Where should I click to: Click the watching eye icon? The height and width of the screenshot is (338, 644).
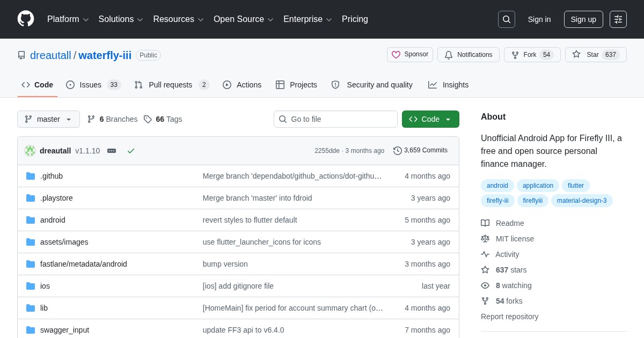(x=485, y=285)
